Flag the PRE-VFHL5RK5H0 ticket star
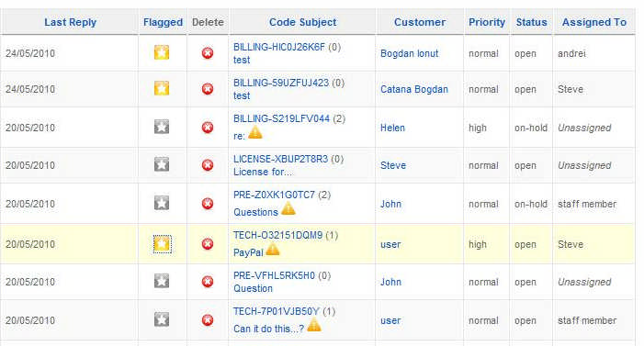 (162, 281)
